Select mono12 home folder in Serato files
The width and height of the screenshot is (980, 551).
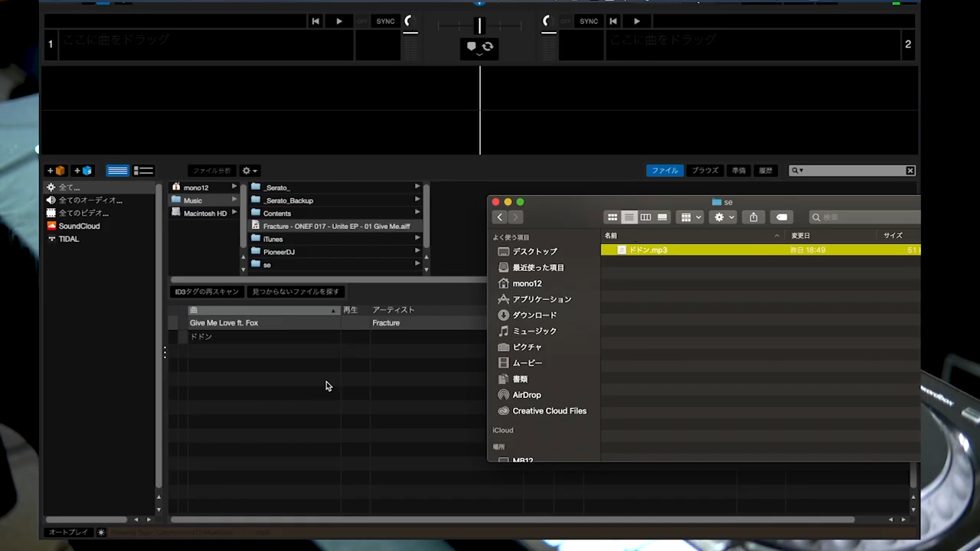click(195, 187)
